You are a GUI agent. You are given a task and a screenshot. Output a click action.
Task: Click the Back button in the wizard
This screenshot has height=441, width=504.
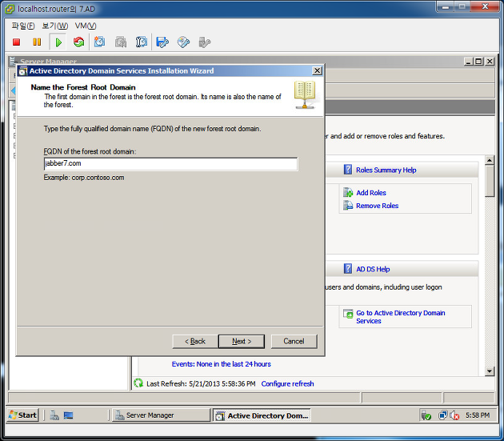coord(195,341)
